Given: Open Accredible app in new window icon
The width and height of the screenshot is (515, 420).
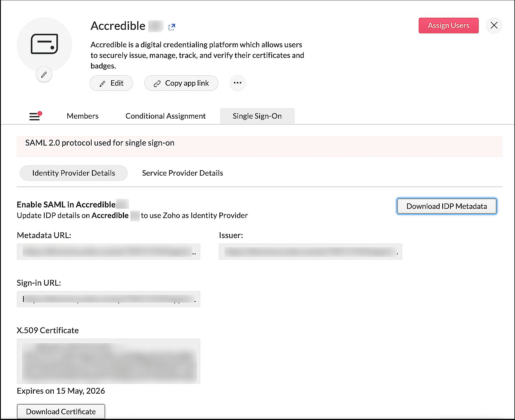Looking at the screenshot, I should click(x=172, y=27).
